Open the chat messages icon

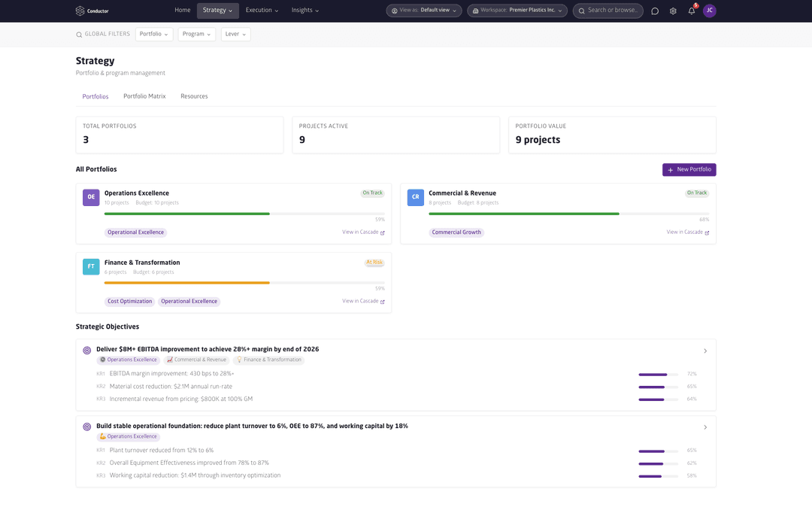[655, 11]
